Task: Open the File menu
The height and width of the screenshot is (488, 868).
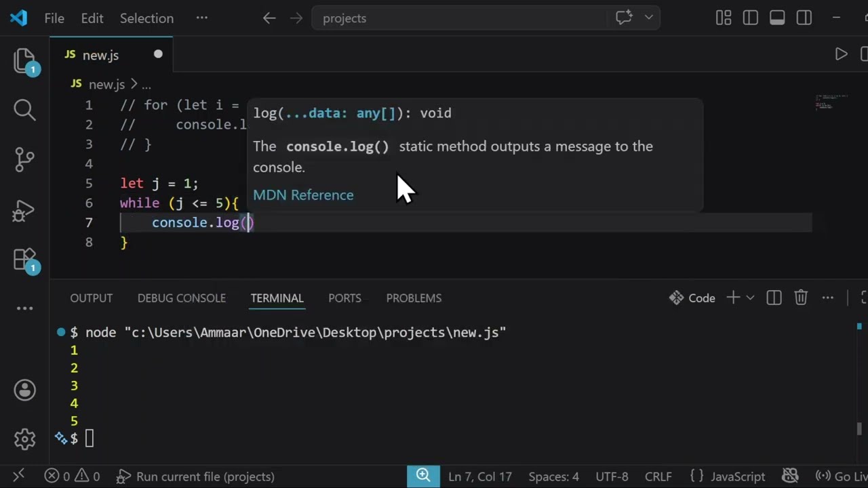Action: click(54, 18)
